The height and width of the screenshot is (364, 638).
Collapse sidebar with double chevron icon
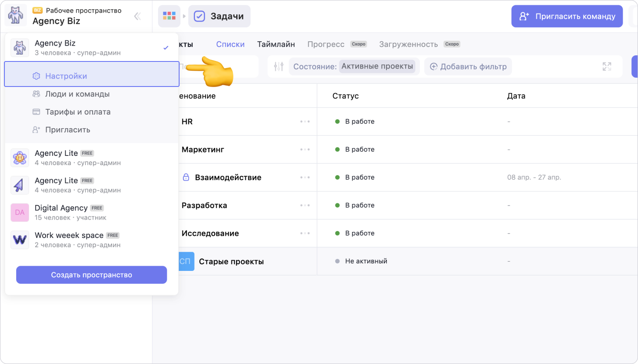pyautogui.click(x=137, y=17)
